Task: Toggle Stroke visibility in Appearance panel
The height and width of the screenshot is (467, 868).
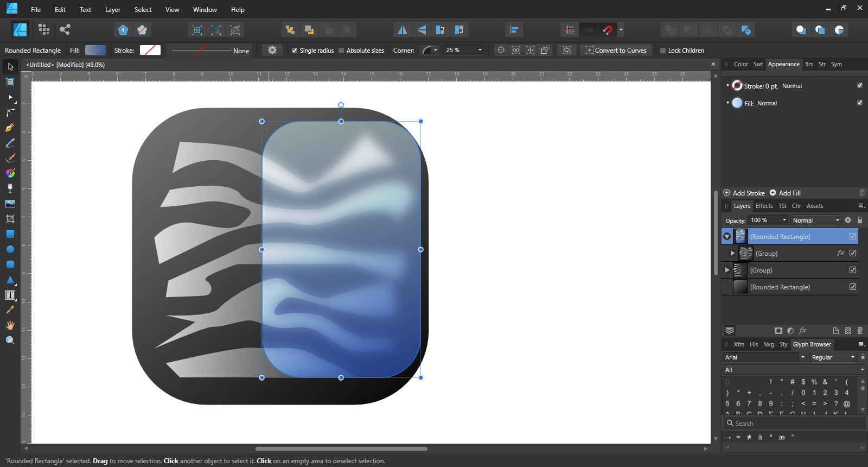Action: tap(859, 85)
